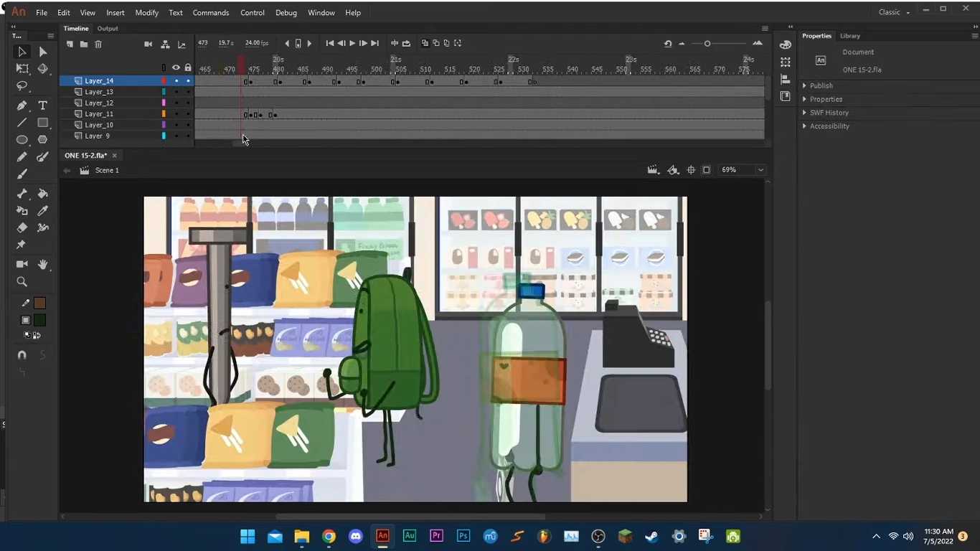Viewport: 980px width, 551px height.
Task: Select the Eraser tool
Action: pos(22,227)
